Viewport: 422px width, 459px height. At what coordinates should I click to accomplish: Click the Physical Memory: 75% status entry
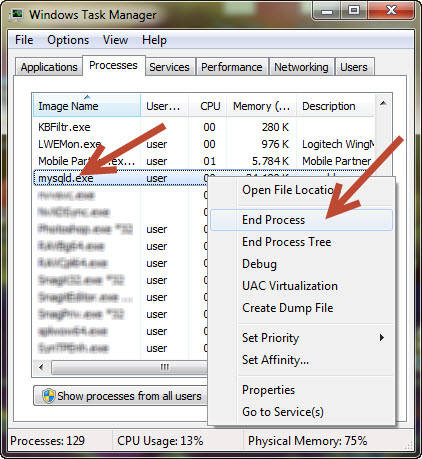308,441
